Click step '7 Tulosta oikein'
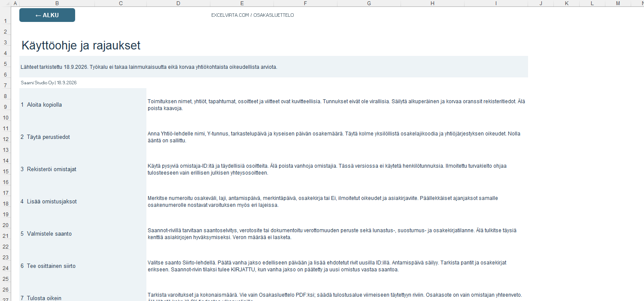This screenshot has height=301, width=644. click(41, 298)
